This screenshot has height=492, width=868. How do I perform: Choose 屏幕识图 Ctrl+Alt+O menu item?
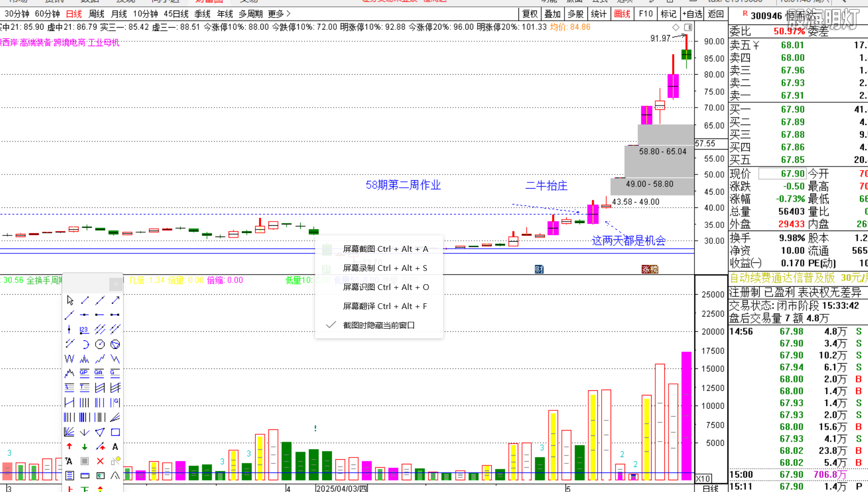(379, 287)
